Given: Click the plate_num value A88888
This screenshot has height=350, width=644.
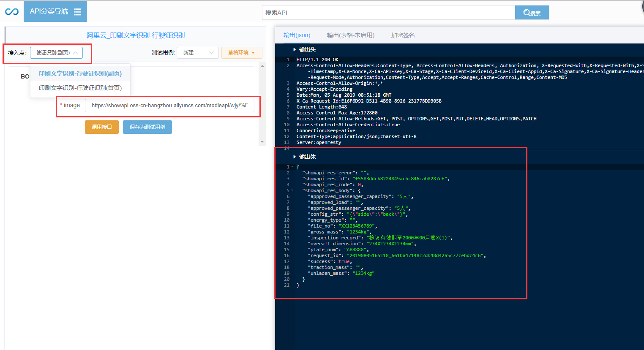Looking at the screenshot, I should point(355,250).
